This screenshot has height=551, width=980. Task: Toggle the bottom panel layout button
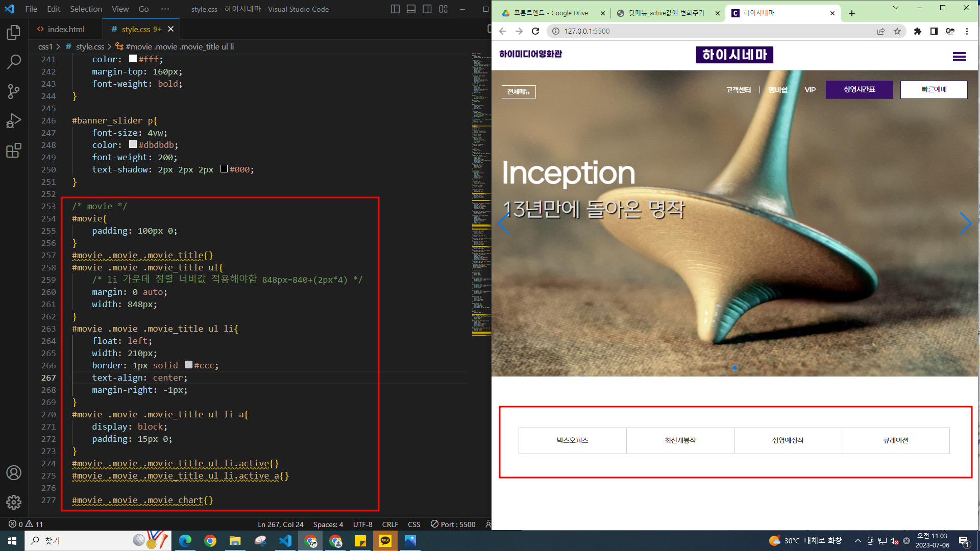coord(411,9)
